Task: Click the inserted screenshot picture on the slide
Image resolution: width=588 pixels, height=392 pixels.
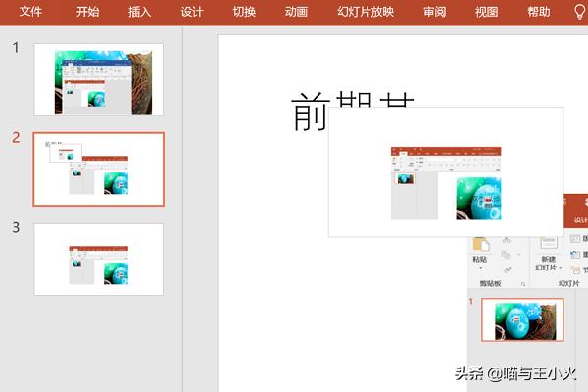Action: click(x=446, y=172)
